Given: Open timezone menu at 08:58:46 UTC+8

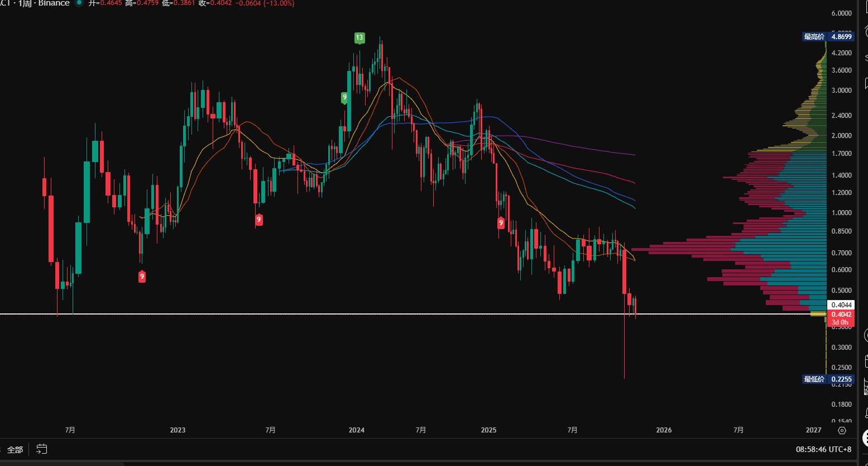Looking at the screenshot, I should (824, 449).
